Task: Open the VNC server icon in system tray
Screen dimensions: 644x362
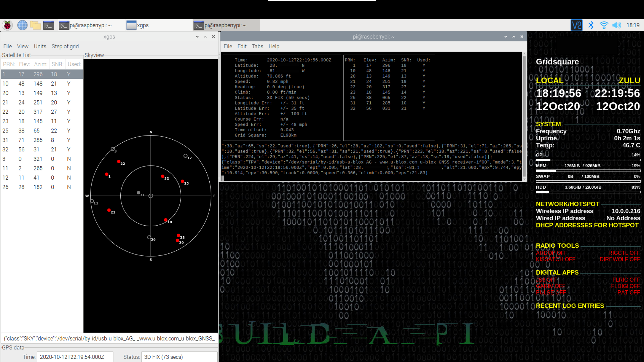Action: (x=576, y=25)
